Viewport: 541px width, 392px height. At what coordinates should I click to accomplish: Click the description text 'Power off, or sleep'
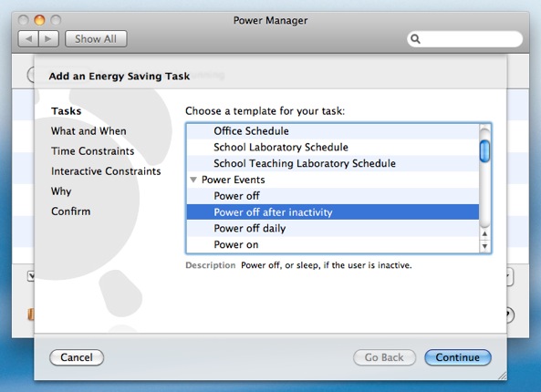pyautogui.click(x=281, y=265)
